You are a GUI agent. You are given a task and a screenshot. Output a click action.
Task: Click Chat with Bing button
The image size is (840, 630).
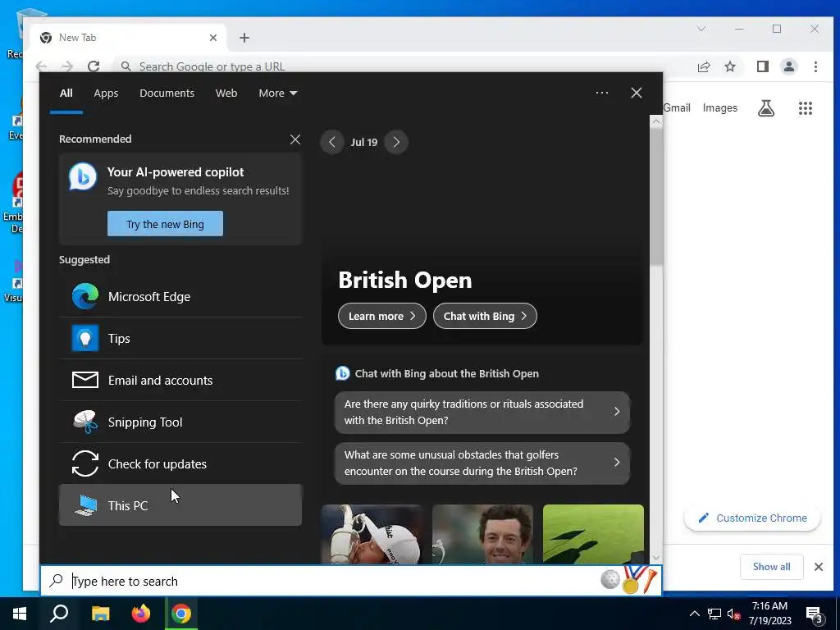pyautogui.click(x=485, y=316)
